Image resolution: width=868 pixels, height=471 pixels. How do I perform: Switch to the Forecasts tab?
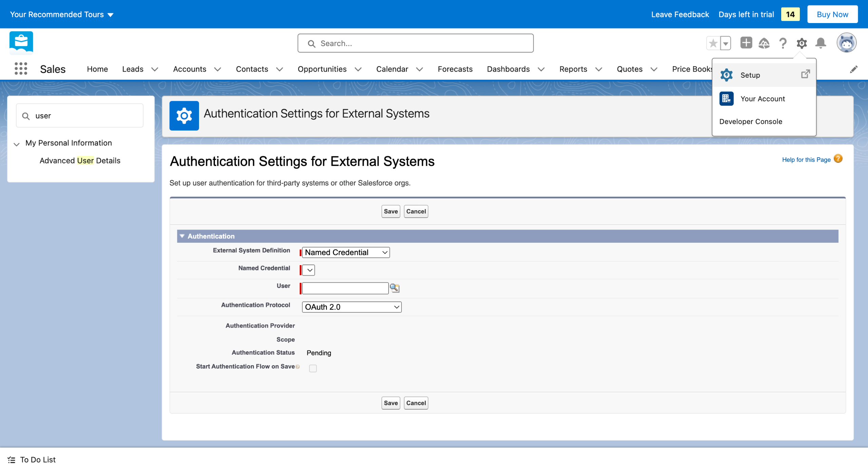455,69
